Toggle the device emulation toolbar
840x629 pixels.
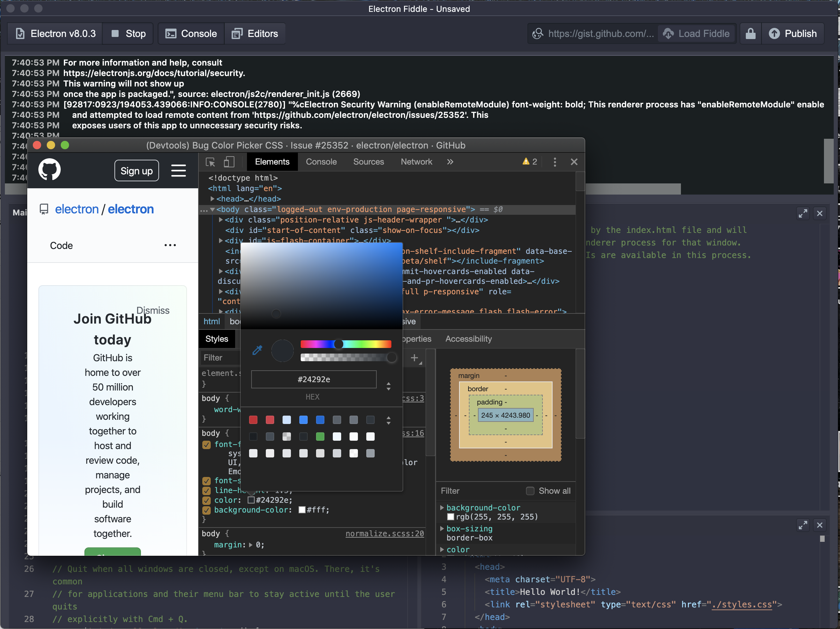229,162
